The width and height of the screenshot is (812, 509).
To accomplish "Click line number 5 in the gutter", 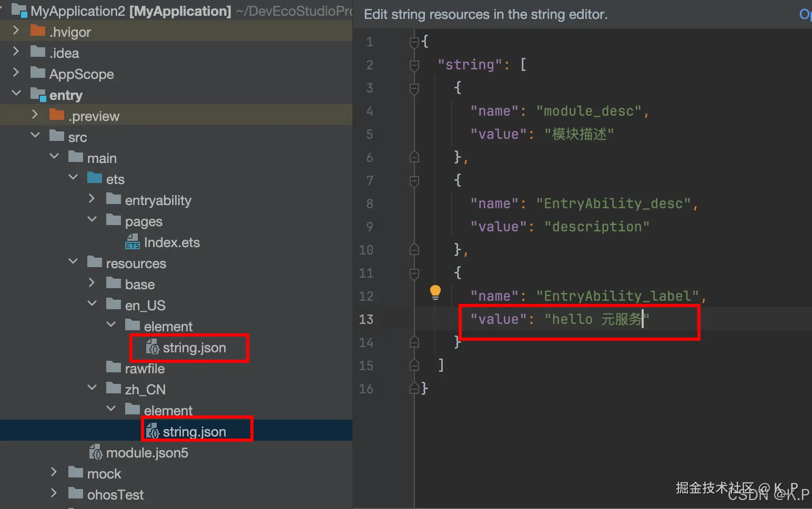I will [370, 135].
